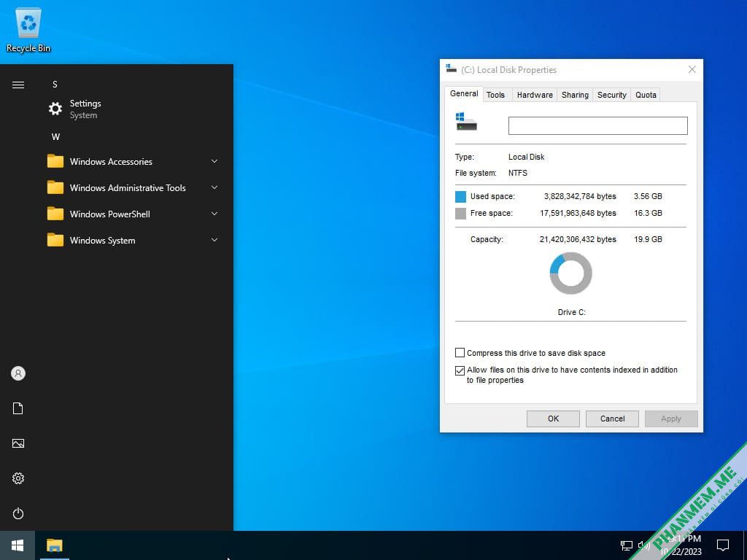Click the gray Free space swatch
Image resolution: width=747 pixels, height=560 pixels.
460,214
